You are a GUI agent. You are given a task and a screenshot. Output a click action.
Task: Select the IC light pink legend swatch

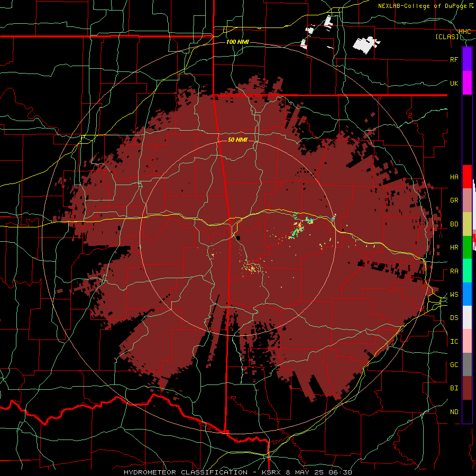pos(467,341)
